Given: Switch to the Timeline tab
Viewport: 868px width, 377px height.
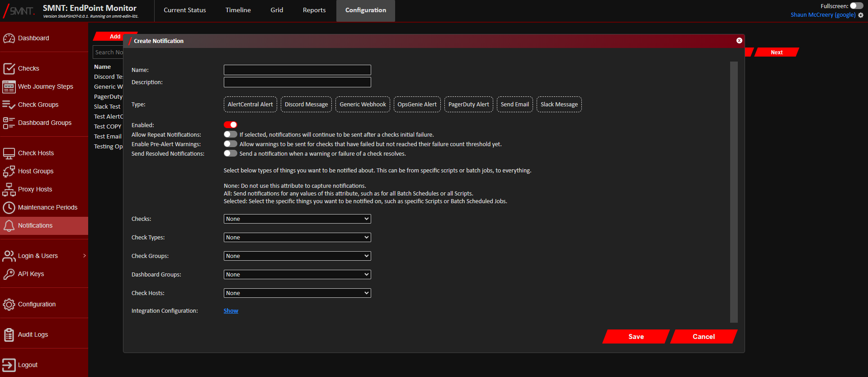Looking at the screenshot, I should pos(238,10).
